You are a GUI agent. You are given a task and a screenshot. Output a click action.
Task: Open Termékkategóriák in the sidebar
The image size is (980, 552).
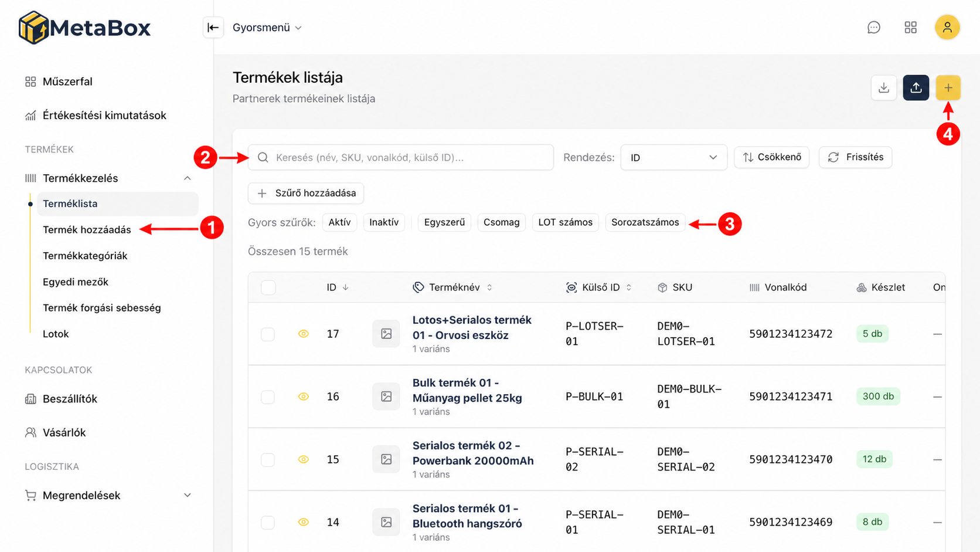click(85, 256)
